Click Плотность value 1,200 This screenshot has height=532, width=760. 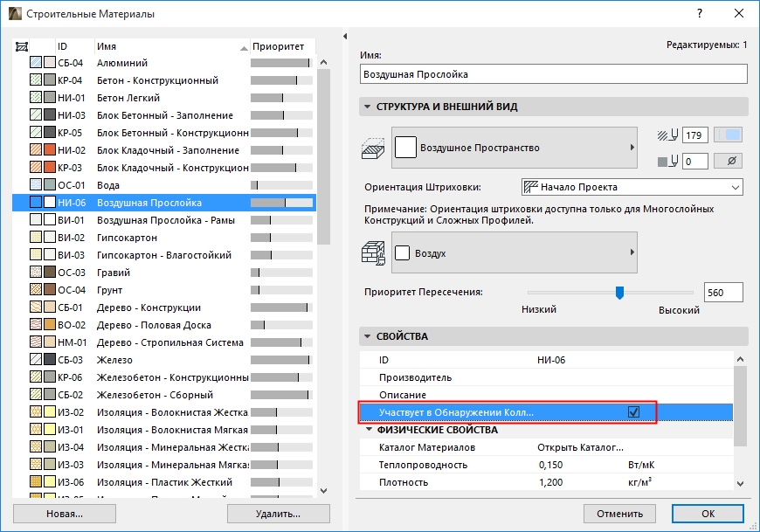tap(550, 482)
